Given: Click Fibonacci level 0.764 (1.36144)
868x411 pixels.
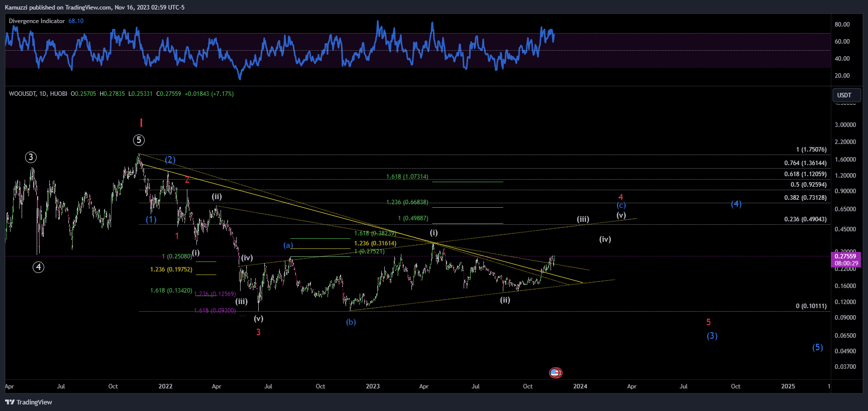Looking at the screenshot, I should 805,163.
